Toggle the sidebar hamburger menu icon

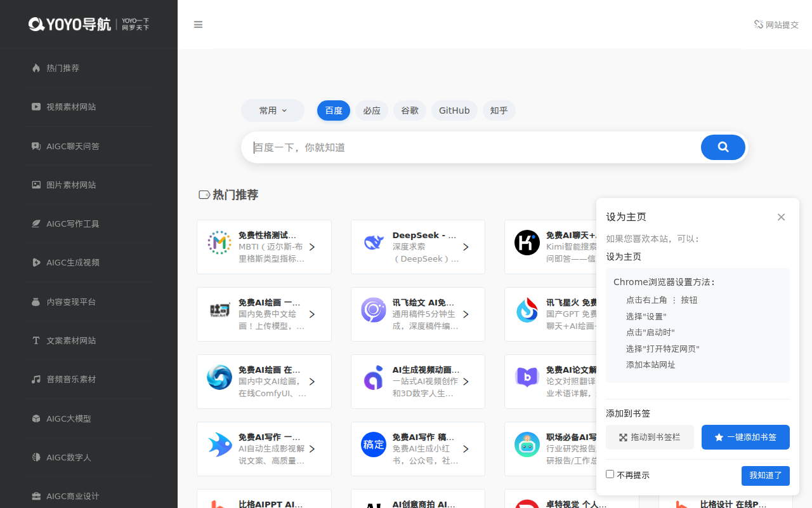pos(198,25)
